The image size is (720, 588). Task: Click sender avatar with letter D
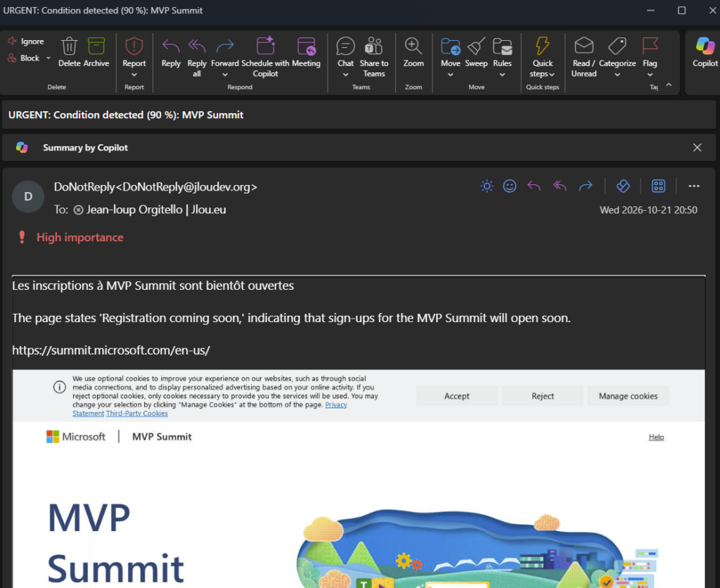coord(28,197)
